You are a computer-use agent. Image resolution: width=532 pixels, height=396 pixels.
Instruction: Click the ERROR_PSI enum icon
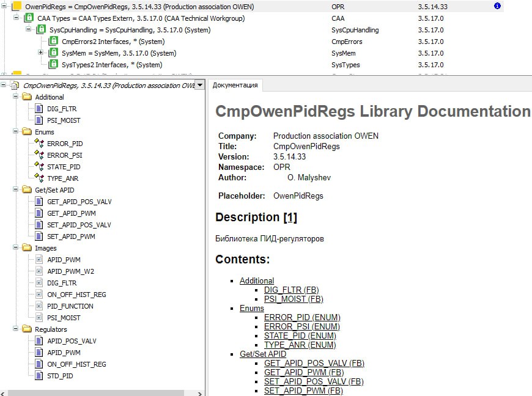tap(39, 155)
